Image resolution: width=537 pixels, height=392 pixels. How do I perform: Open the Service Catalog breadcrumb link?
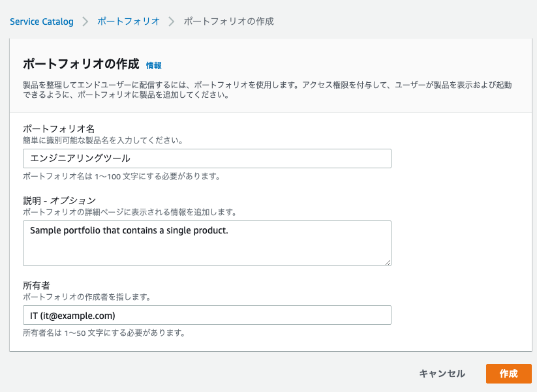[42, 22]
